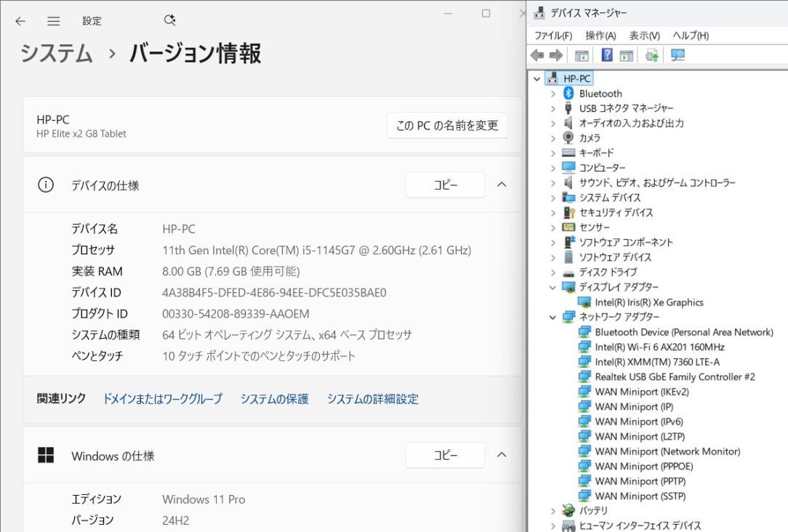The height and width of the screenshot is (532, 788).
Task: Click the Show/Hide console tree icon
Action: click(582, 55)
